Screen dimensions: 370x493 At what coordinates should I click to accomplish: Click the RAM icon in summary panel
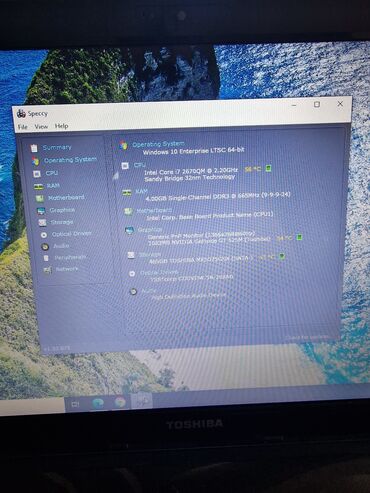tap(127, 193)
